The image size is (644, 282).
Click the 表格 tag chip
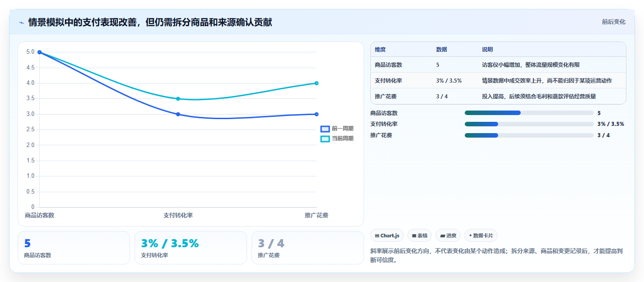[420, 236]
